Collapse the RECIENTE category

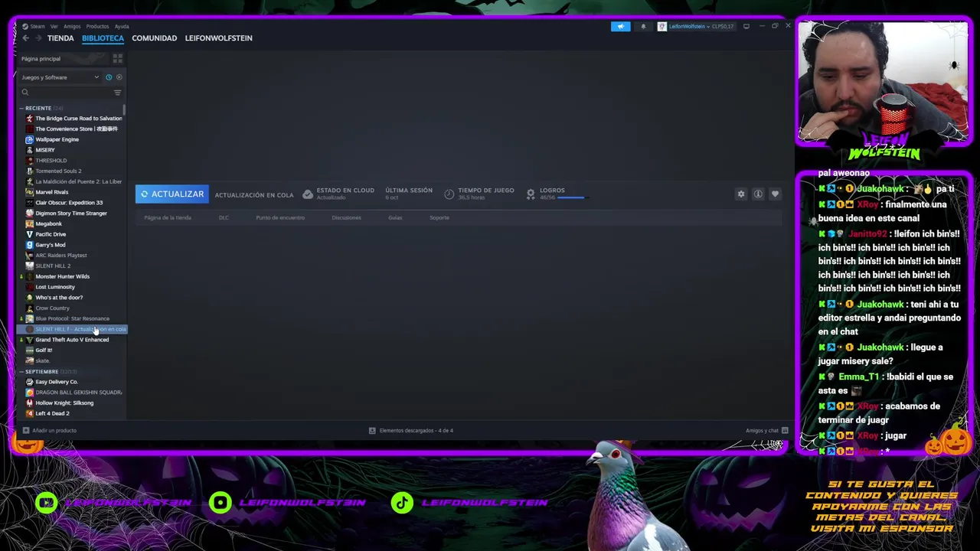point(21,108)
